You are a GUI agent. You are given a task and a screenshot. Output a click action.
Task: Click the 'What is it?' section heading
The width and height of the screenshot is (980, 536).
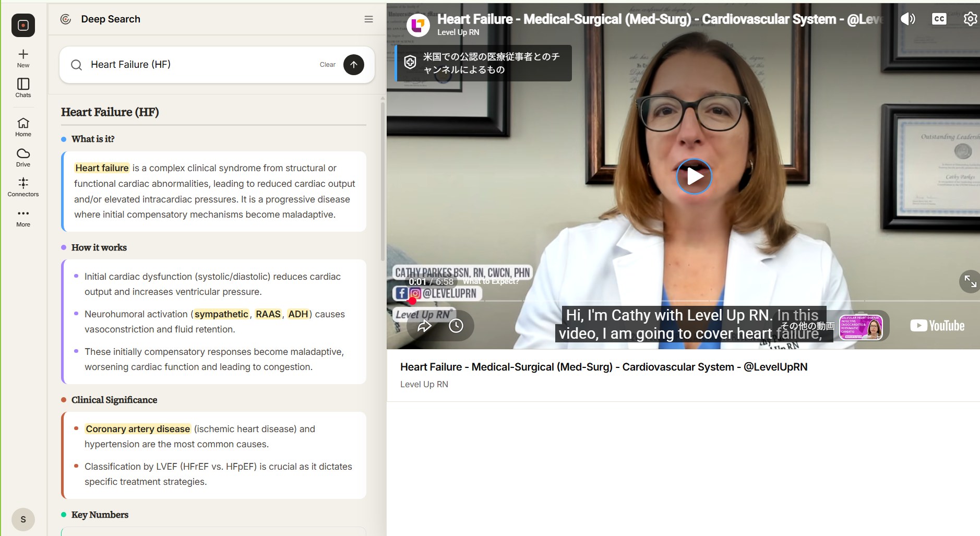pyautogui.click(x=93, y=139)
